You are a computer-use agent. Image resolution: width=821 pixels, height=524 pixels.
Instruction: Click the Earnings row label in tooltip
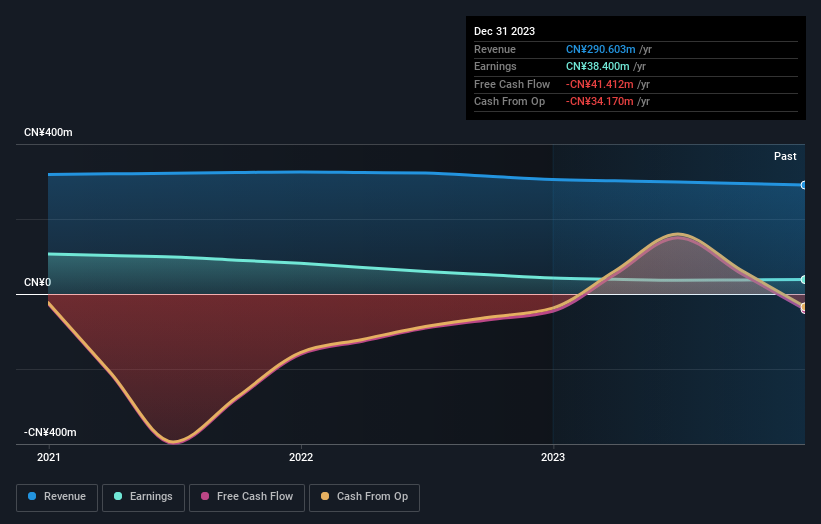pyautogui.click(x=495, y=66)
